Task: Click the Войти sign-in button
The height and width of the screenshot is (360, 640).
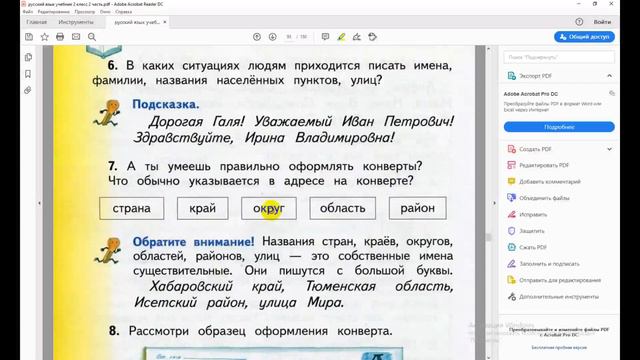Action: point(602,22)
